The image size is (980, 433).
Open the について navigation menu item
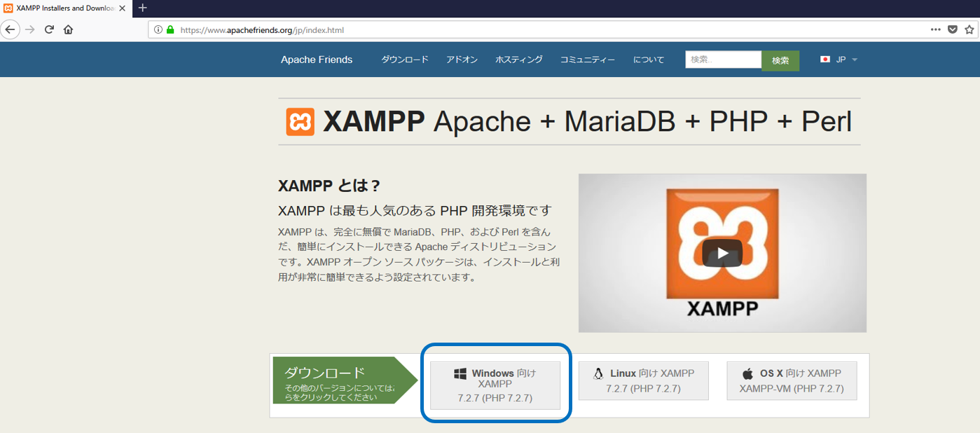click(649, 60)
